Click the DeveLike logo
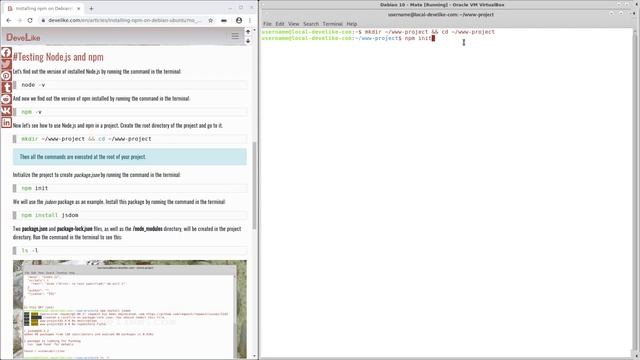The image size is (640, 360). [x=23, y=37]
